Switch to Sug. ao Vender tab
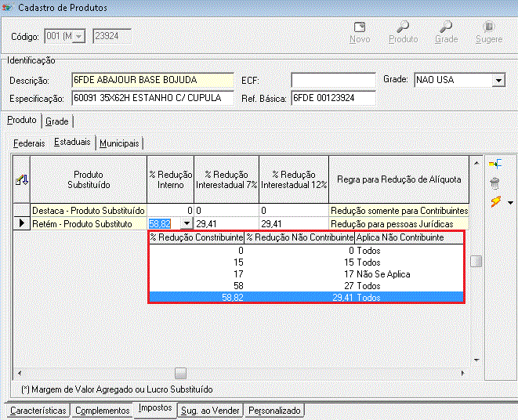 [211, 411]
